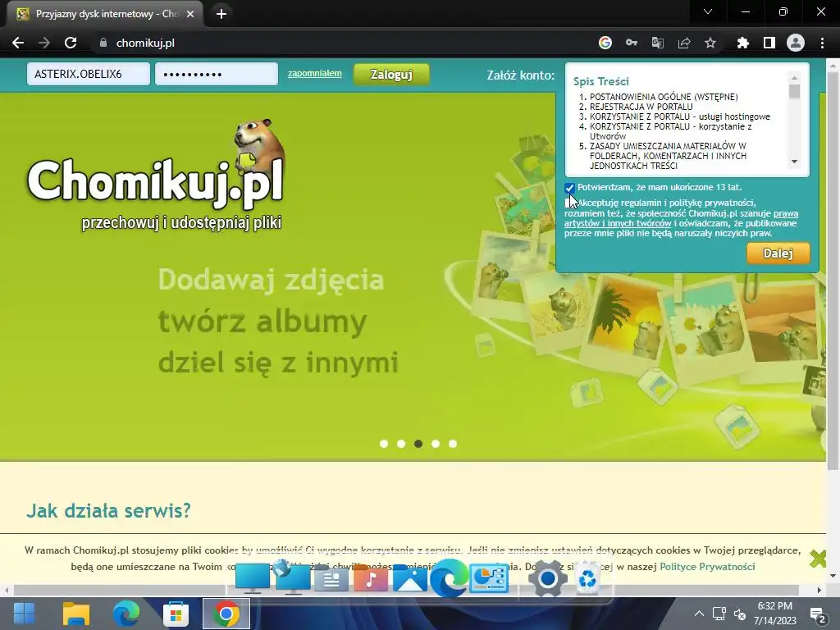Viewport: 840px width, 630px height.
Task: Open the Chrome profile avatar
Action: click(796, 43)
